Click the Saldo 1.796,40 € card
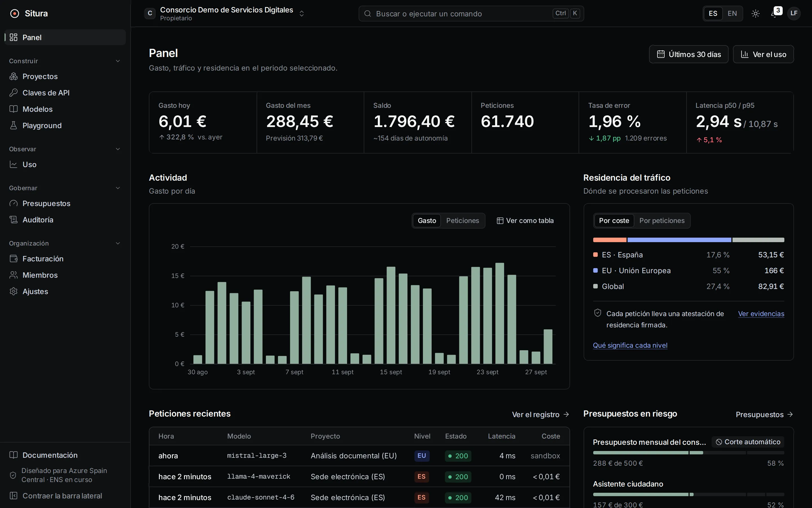The image size is (812, 508). click(x=418, y=123)
